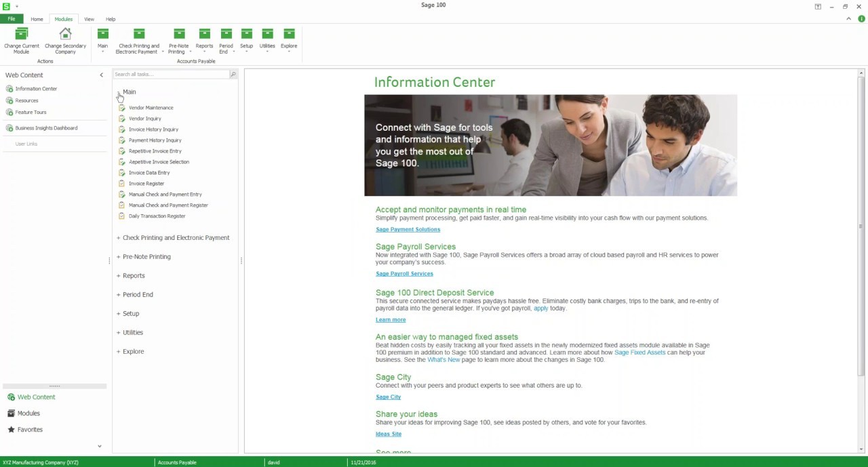
Task: Expand Check Printing and Electronic Payment group
Action: [x=119, y=238]
